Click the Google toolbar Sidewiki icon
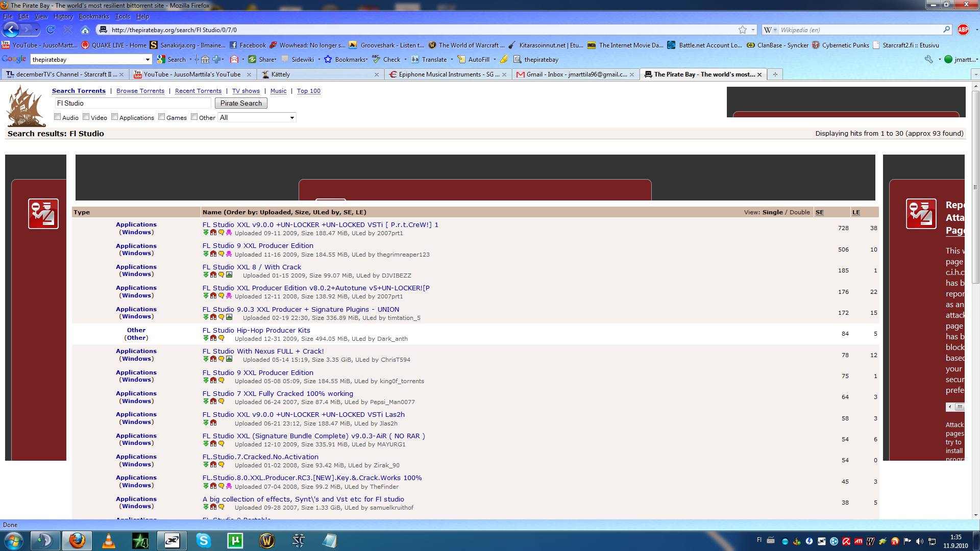Image resolution: width=980 pixels, height=551 pixels. (285, 59)
